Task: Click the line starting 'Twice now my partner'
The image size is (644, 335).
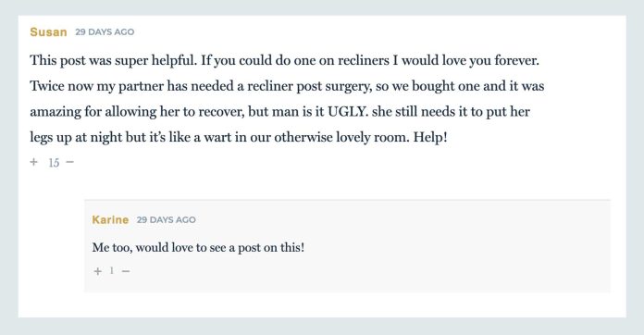Action: coord(287,87)
